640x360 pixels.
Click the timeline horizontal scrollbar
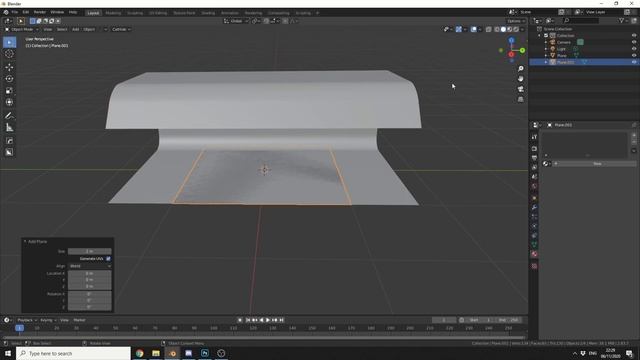[264, 338]
